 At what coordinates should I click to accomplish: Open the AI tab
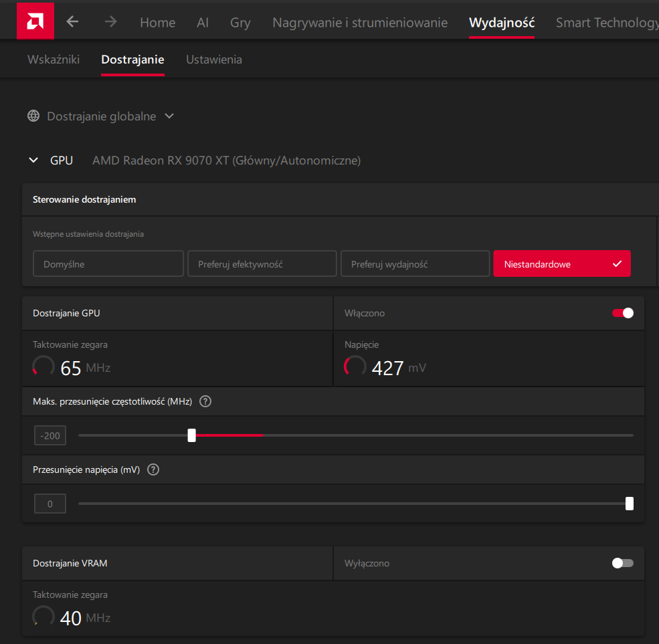pos(203,22)
